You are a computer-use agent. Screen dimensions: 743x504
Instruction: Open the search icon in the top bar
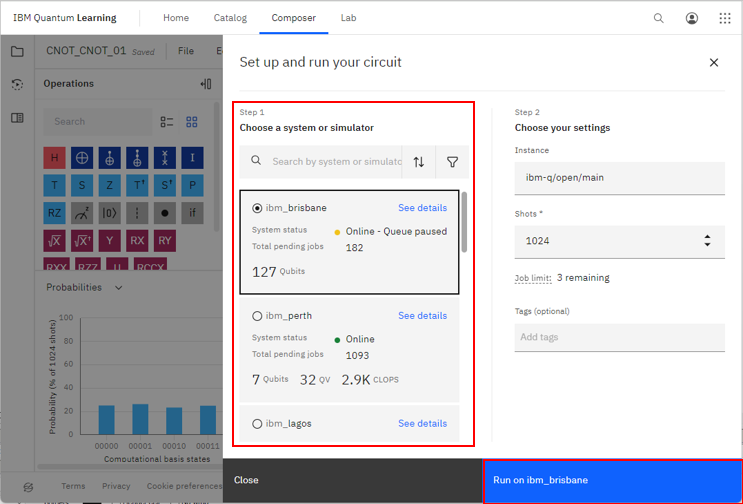pyautogui.click(x=658, y=18)
